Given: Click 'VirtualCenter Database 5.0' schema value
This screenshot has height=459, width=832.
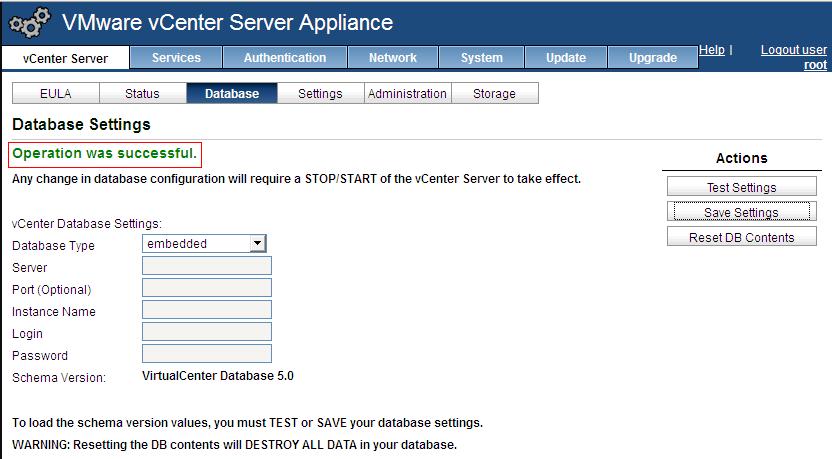Looking at the screenshot, I should (218, 376).
